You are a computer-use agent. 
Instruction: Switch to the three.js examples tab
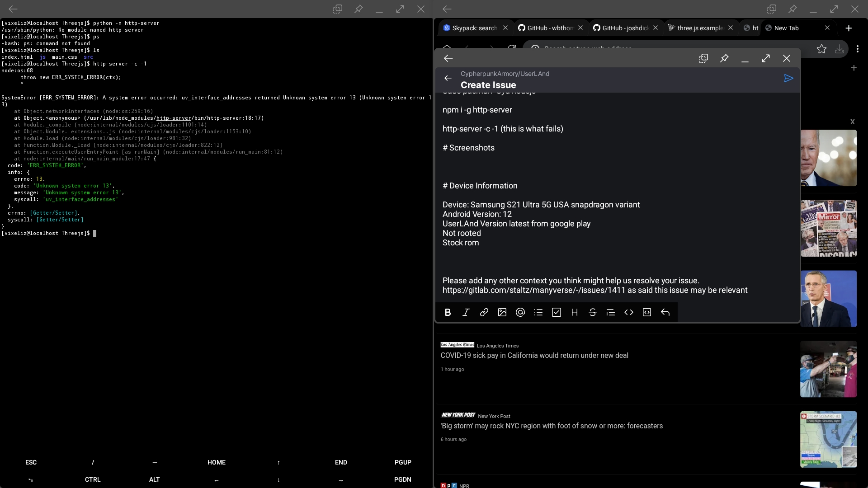[x=700, y=28]
